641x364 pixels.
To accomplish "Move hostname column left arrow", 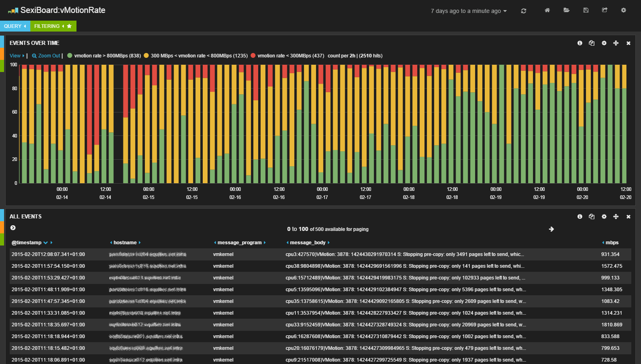I will tap(111, 243).
